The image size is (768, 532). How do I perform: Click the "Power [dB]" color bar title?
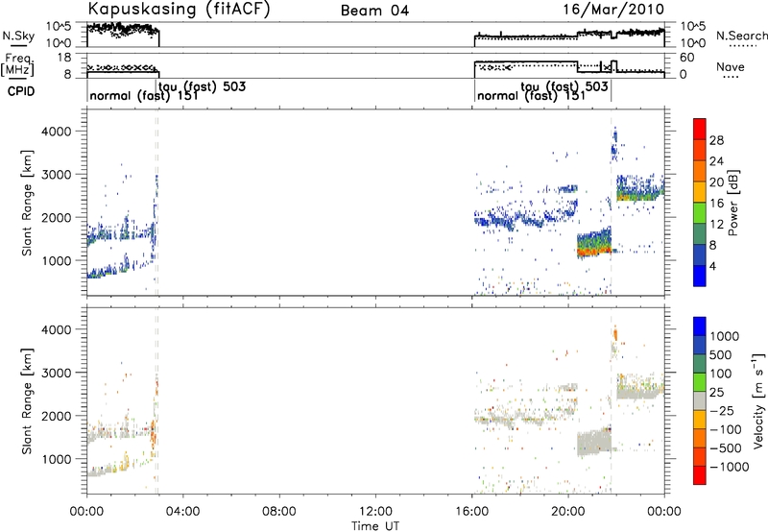[732, 203]
